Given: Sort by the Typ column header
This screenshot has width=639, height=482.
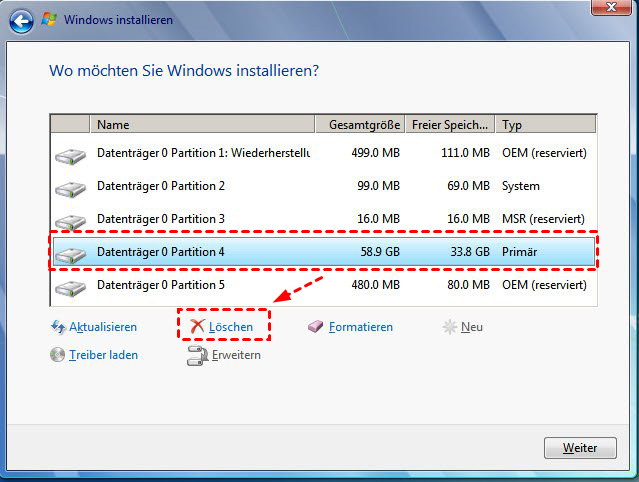Looking at the screenshot, I should point(546,124).
